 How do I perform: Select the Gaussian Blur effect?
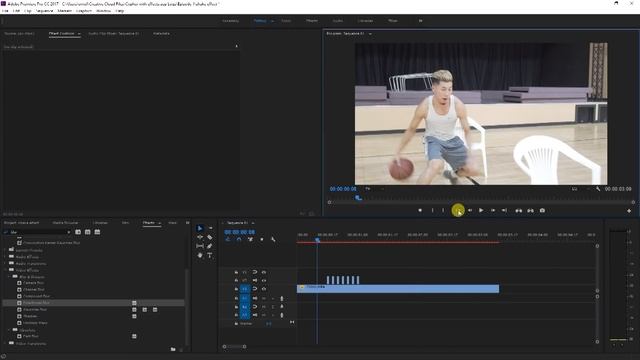click(x=35, y=309)
